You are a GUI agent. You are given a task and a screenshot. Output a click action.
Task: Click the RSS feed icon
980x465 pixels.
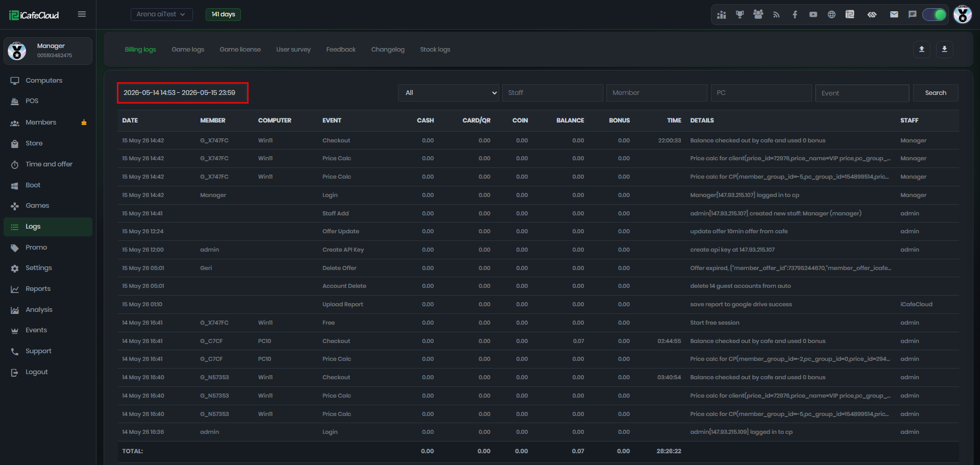click(x=776, y=14)
